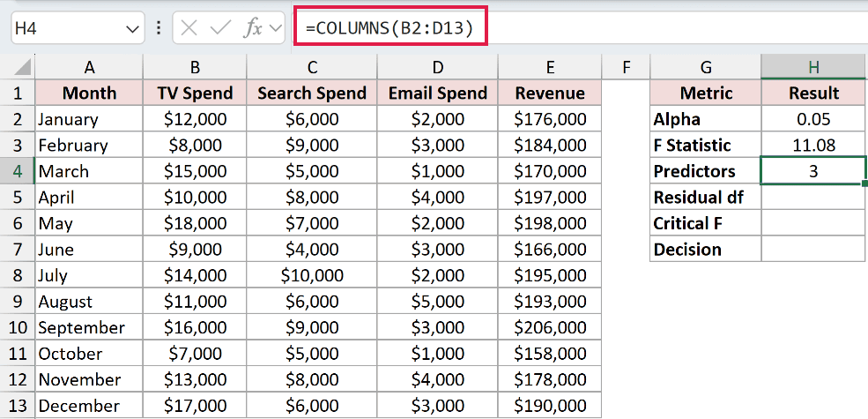Select Search Spend value $10,000 for July
The width and height of the screenshot is (868, 419).
[x=312, y=275]
